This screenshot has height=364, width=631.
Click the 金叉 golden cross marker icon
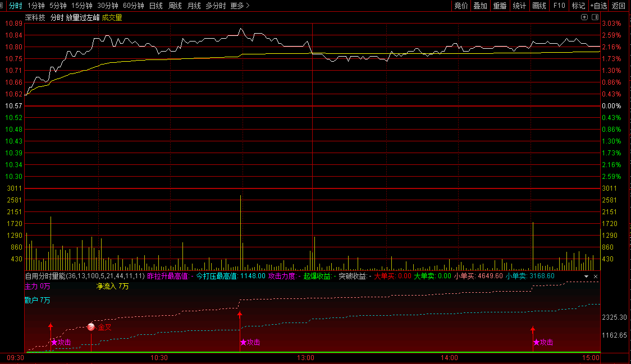click(91, 327)
